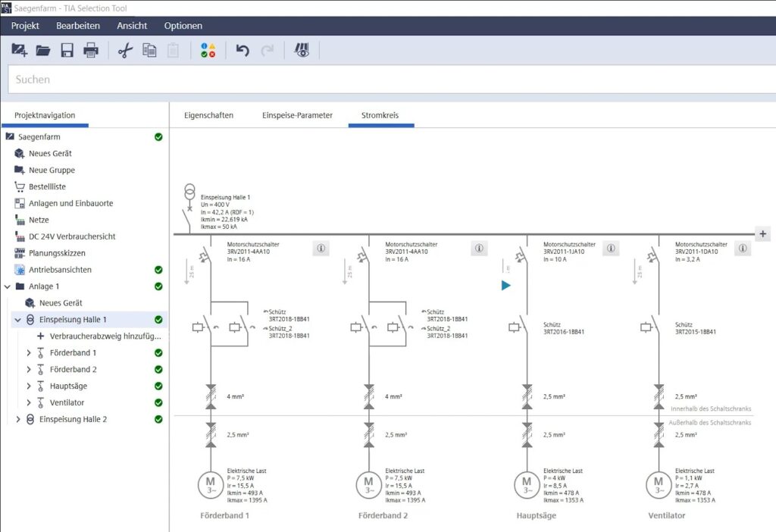This screenshot has width=776, height=532.
Task: Open the Projekt menu
Action: pyautogui.click(x=25, y=26)
